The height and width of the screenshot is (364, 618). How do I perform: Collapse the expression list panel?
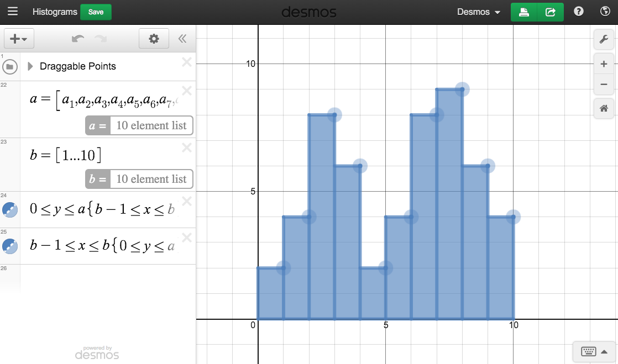[x=182, y=39]
